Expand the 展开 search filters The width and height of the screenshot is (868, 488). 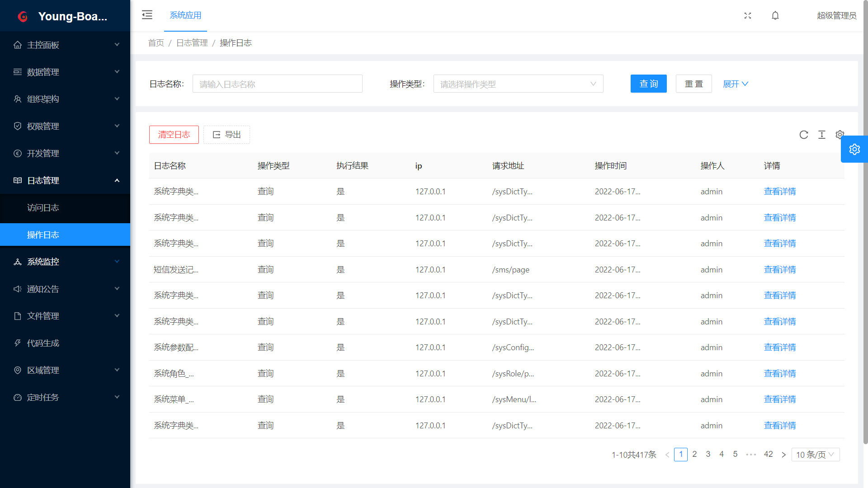(x=736, y=84)
